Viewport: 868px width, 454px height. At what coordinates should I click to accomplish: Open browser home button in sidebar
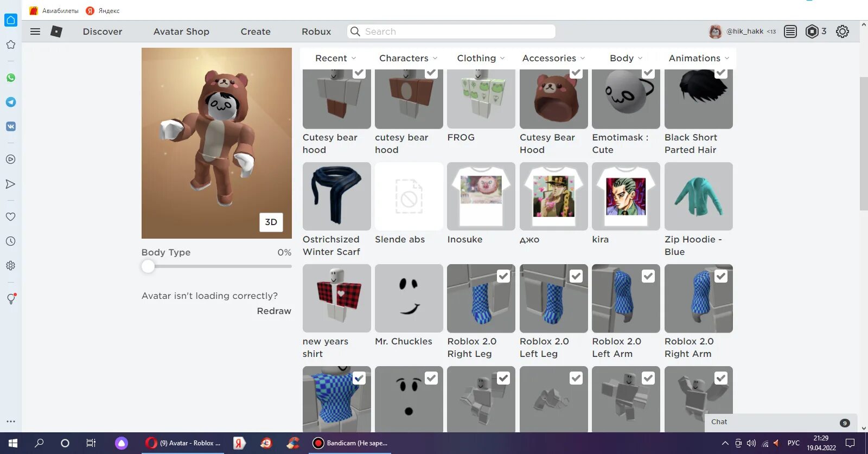pyautogui.click(x=11, y=20)
